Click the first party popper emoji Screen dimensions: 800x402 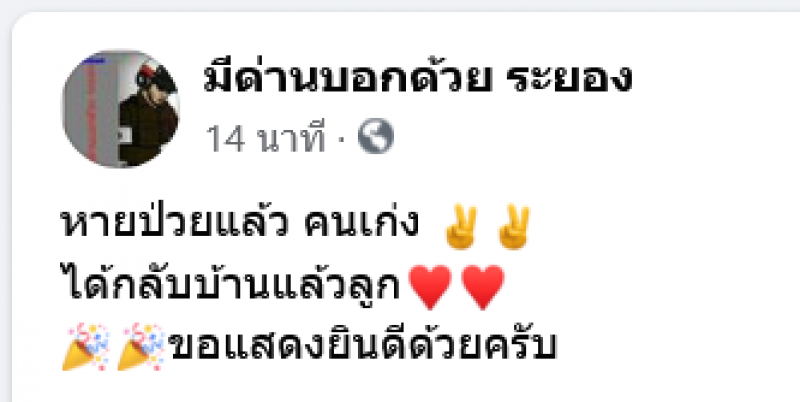click(86, 347)
